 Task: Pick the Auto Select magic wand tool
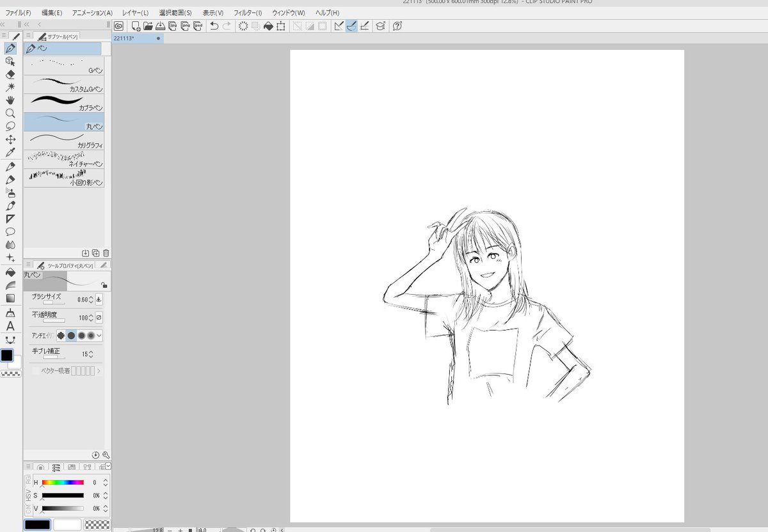(x=10, y=87)
